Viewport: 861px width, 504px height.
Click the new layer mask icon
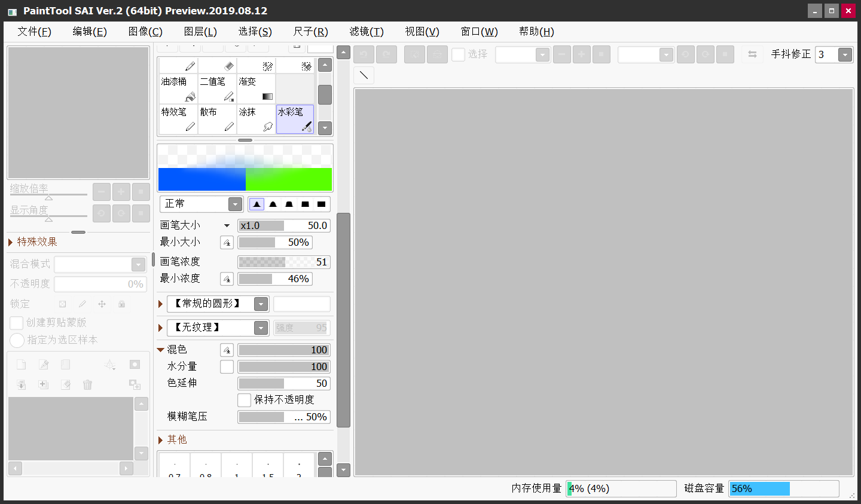click(135, 365)
